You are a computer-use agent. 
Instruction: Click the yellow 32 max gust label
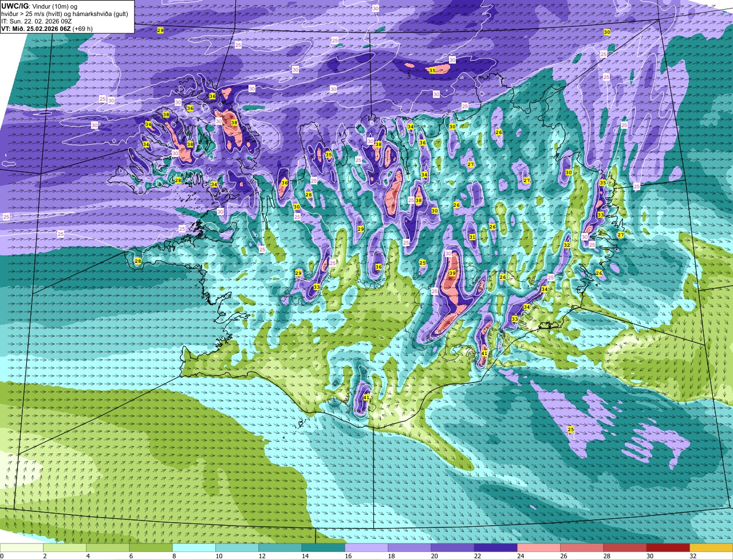coord(566,245)
